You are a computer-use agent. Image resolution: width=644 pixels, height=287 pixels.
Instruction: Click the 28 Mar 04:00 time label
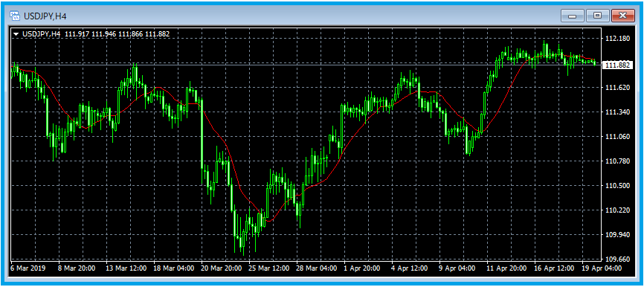[318, 268]
